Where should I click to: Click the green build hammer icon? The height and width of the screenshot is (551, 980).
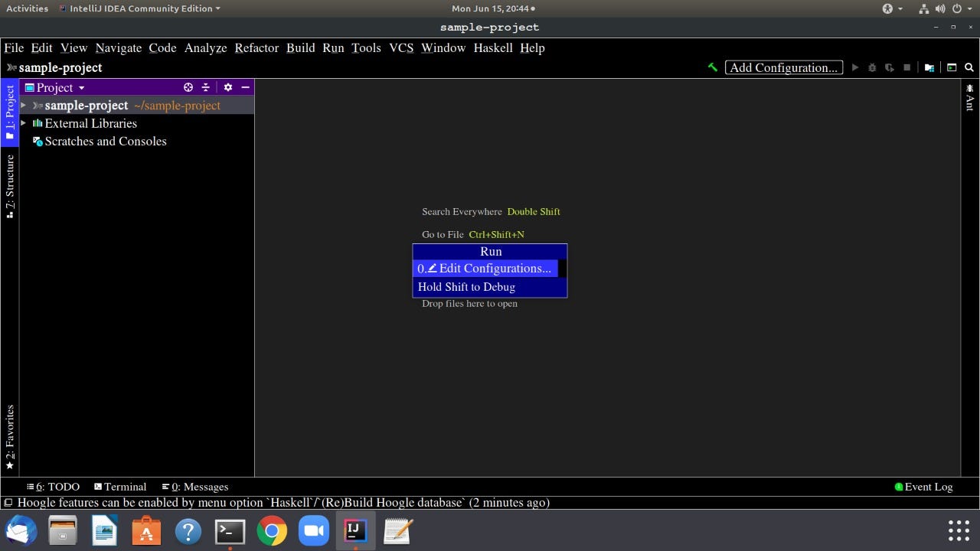tap(712, 67)
